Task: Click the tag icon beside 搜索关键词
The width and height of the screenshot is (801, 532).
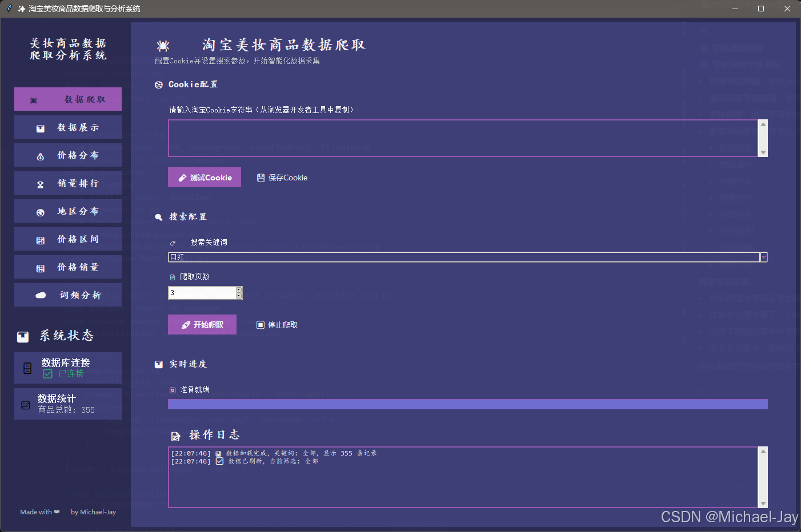Action: 173,243
